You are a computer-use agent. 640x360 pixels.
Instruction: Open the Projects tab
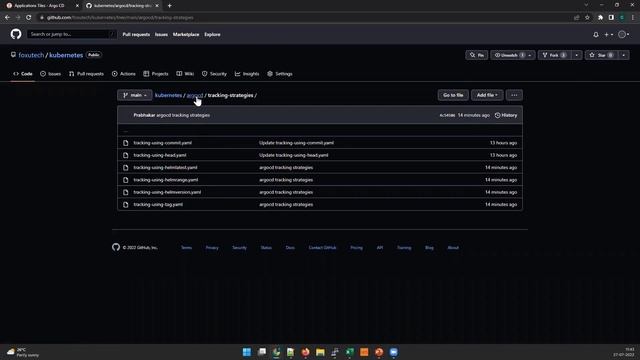(156, 74)
